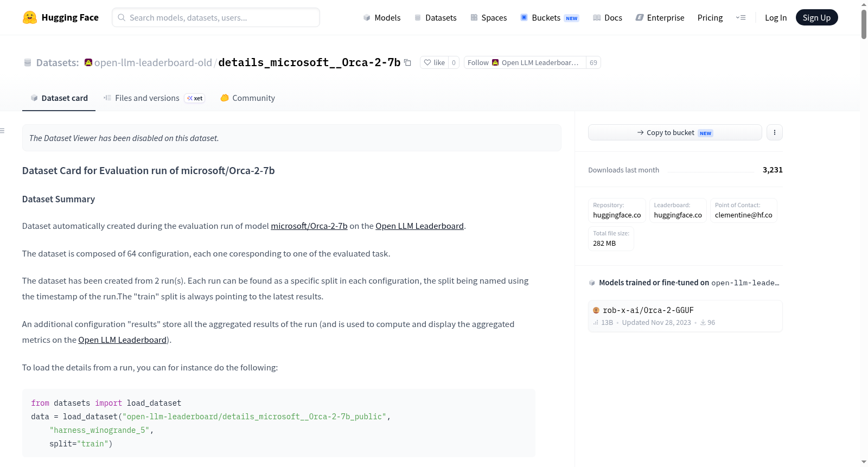The width and height of the screenshot is (868, 467).
Task: Click the open-llm-leaderboard-old organization avatar
Action: coord(88,63)
